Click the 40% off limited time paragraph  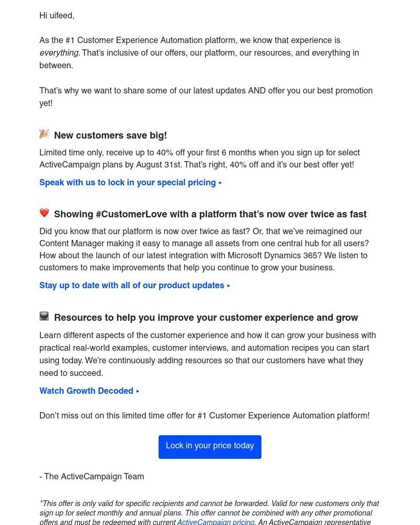(199, 159)
